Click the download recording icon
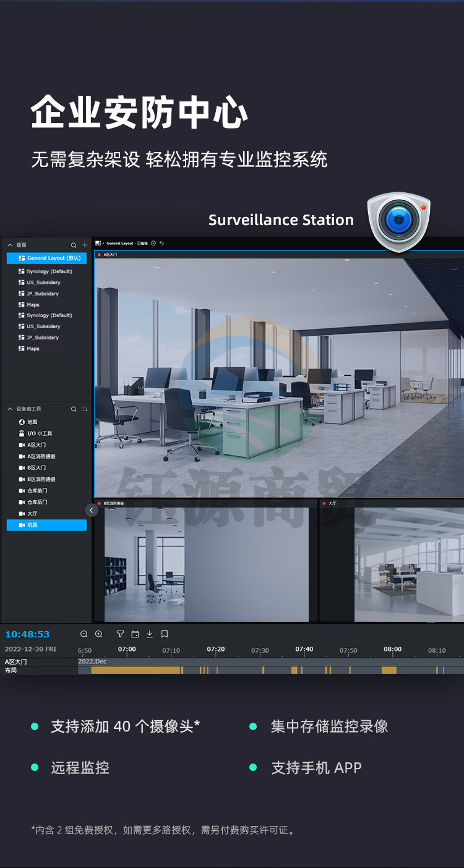This screenshot has height=868, width=464. pos(149,634)
